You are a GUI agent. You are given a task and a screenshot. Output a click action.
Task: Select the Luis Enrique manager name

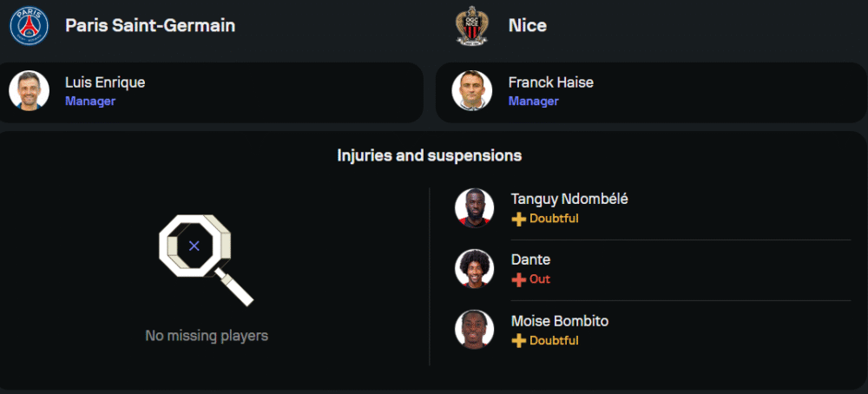click(105, 82)
